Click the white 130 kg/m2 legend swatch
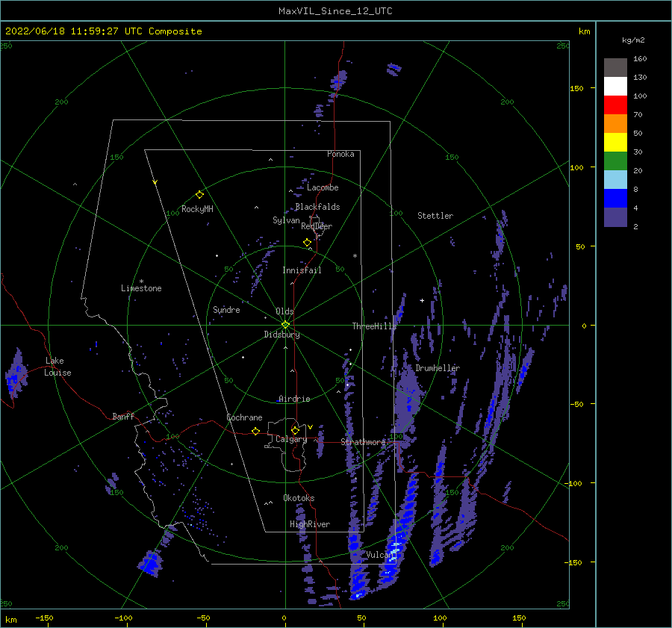The image size is (672, 628). tap(615, 86)
